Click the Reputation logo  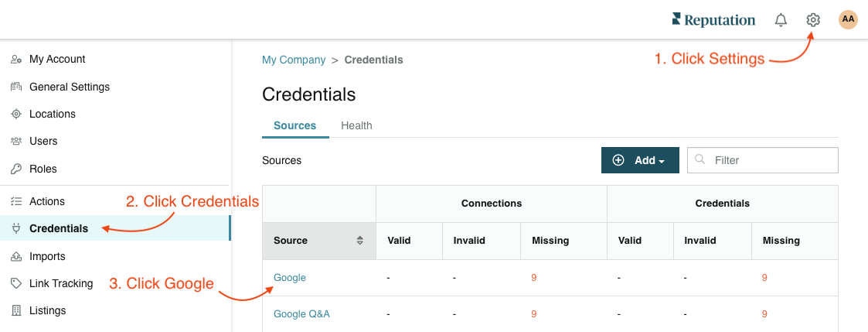[x=713, y=20]
